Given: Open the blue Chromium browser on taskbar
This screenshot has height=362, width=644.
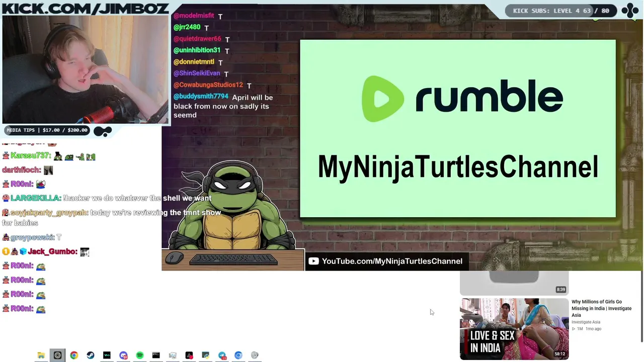Looking at the screenshot, I should pos(238,355).
